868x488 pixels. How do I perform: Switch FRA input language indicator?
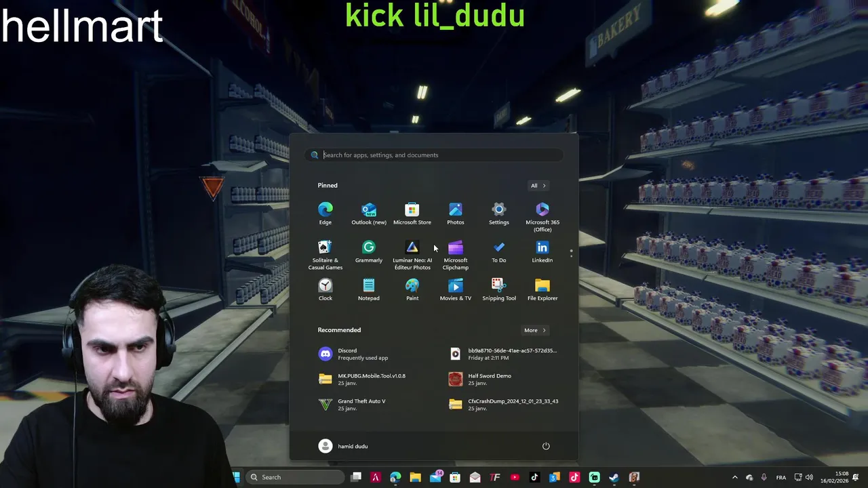[781, 477]
